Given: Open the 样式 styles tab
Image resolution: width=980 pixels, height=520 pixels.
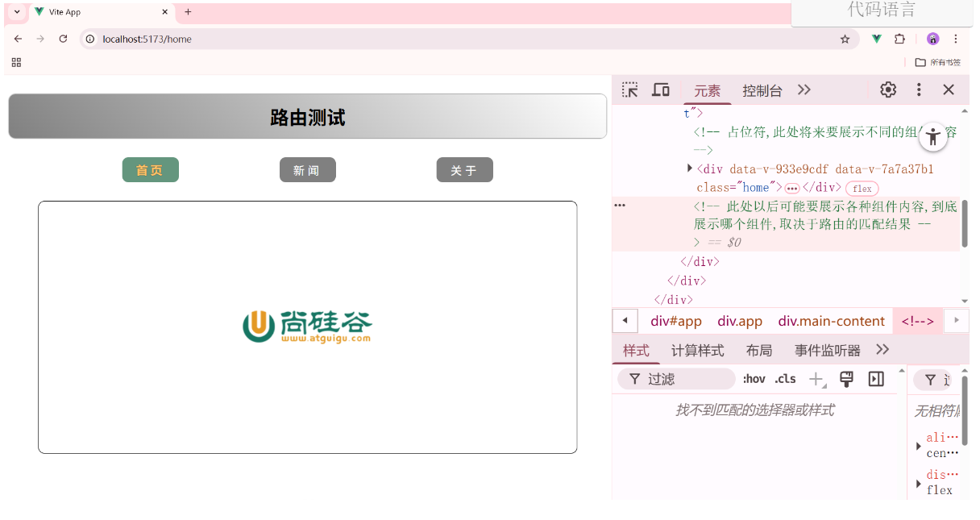Looking at the screenshot, I should click(x=636, y=350).
